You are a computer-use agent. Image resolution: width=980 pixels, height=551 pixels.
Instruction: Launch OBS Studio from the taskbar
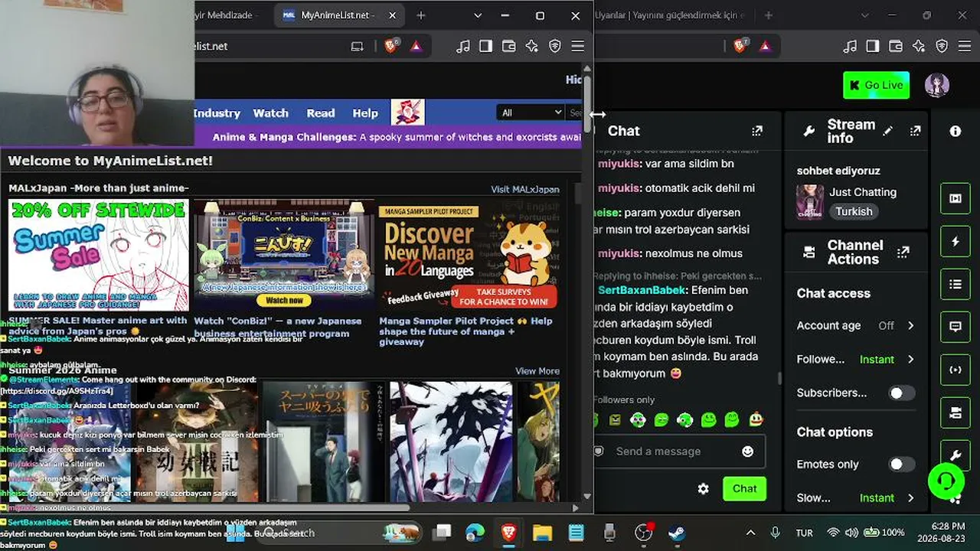coord(643,533)
